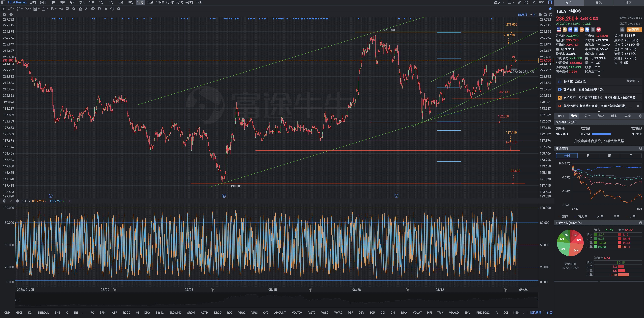644x318 pixels.
Task: Click the earnings E marker near 05/15
Action: coord(224,196)
